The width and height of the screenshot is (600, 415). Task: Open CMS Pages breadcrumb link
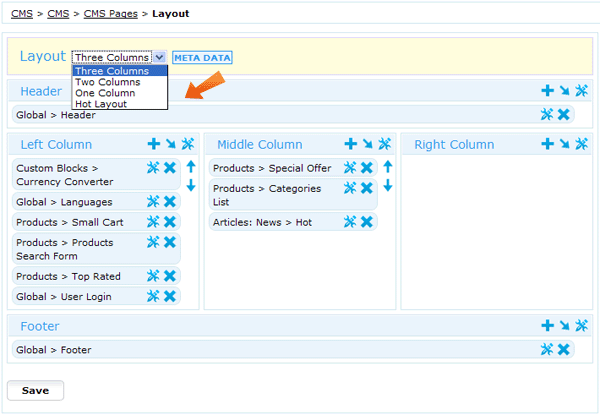click(111, 14)
